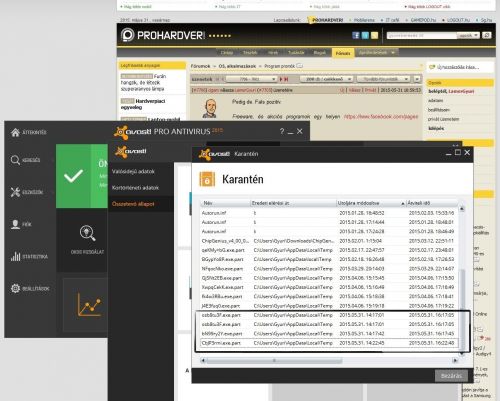The image size is (500, 401).
Task: Click the Avast logo in PRO ANTIVIRUS title
Action: click(133, 132)
